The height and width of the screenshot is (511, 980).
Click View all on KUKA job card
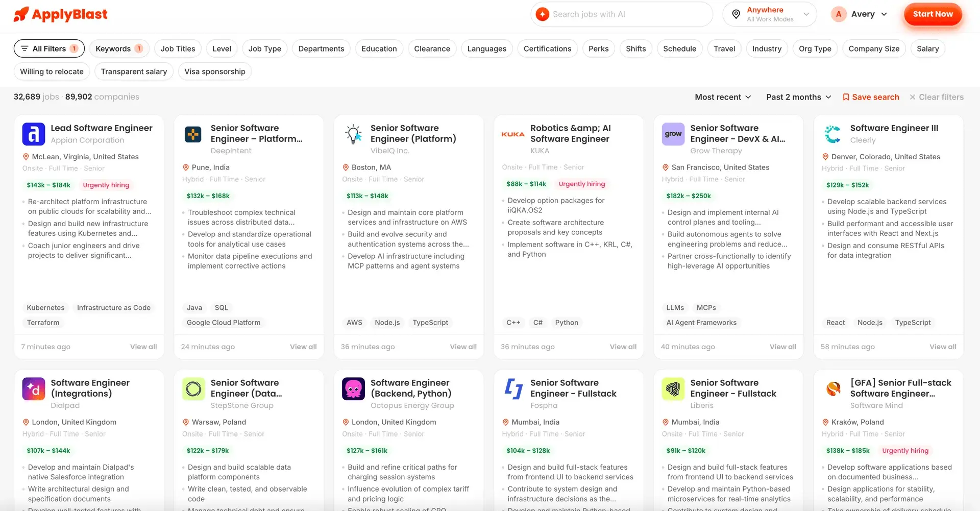click(623, 347)
